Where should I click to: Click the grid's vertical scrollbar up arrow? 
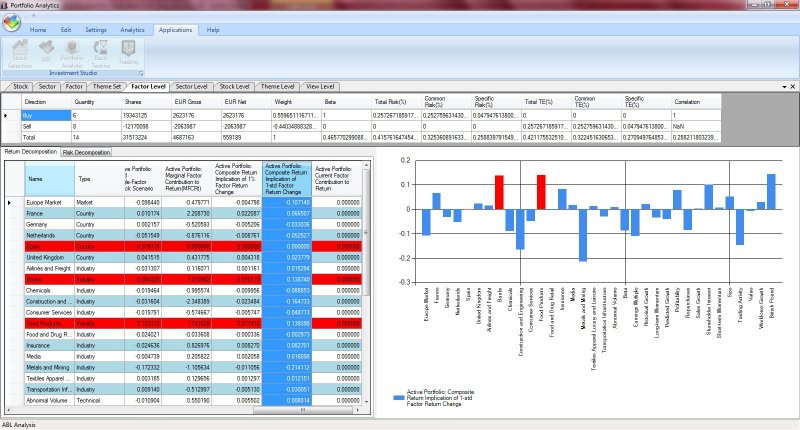(366, 165)
